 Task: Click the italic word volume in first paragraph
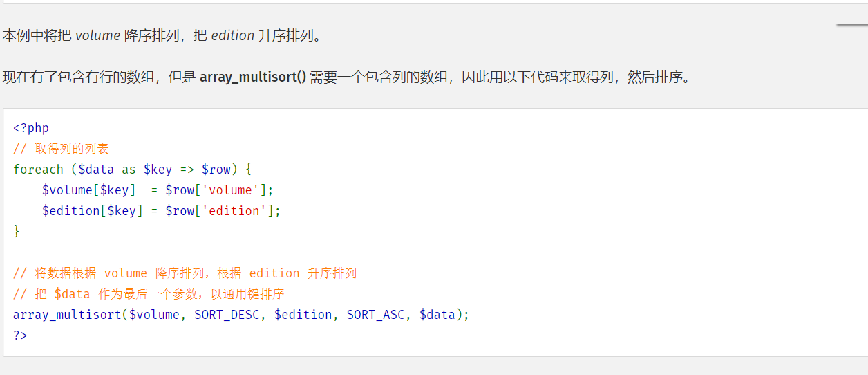(x=97, y=35)
